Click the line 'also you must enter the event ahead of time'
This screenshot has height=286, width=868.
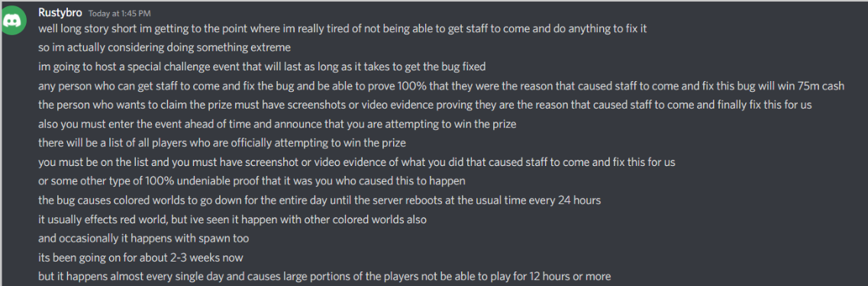277,124
